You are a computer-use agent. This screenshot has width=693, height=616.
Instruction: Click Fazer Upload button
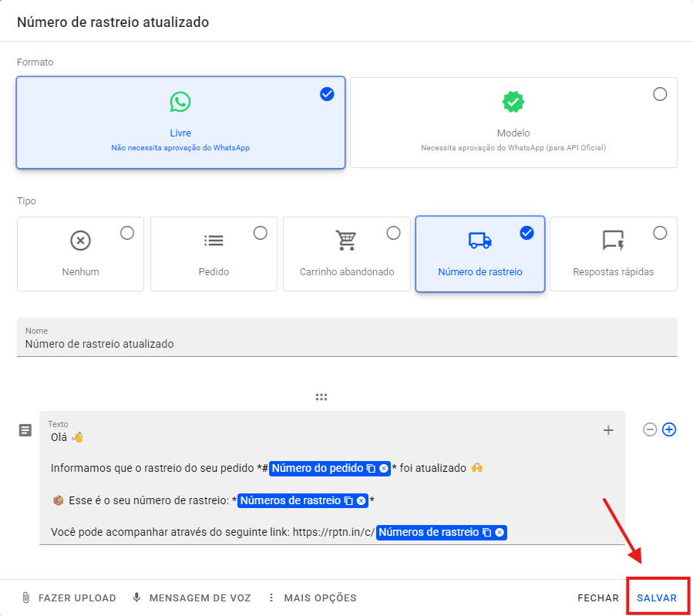(69, 597)
